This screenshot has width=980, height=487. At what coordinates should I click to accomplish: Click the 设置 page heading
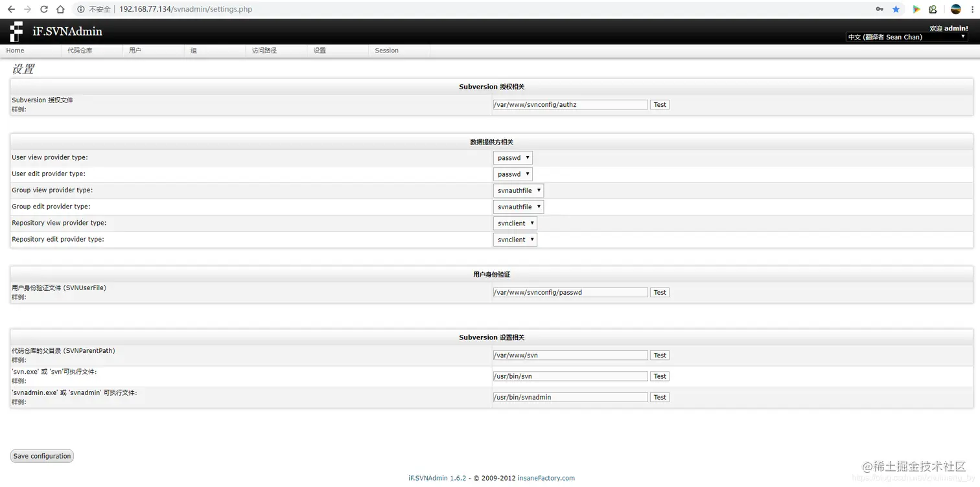coord(23,69)
